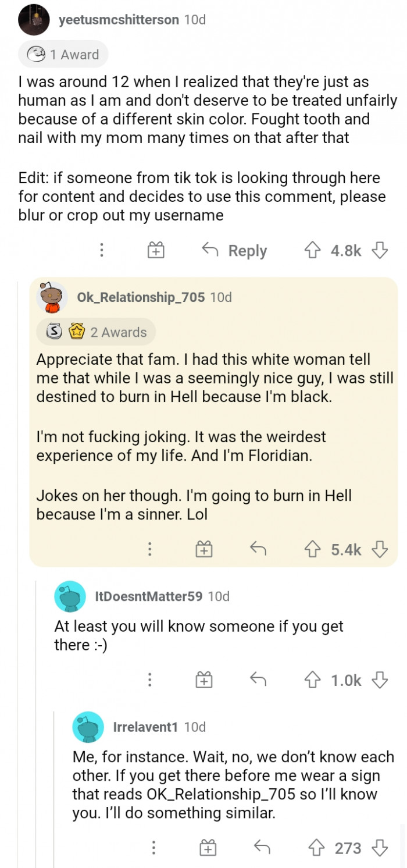Reply to Ok_Relationship_705 using arrow icon

[x=257, y=549]
